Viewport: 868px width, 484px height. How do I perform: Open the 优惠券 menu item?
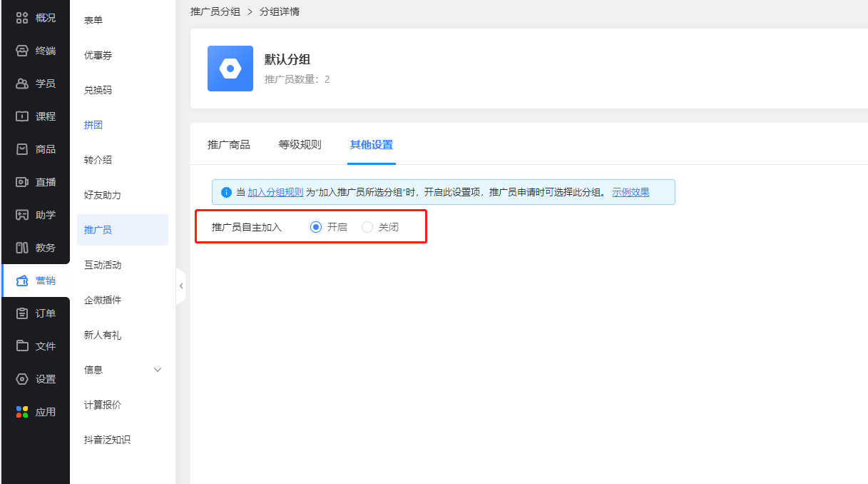click(98, 55)
